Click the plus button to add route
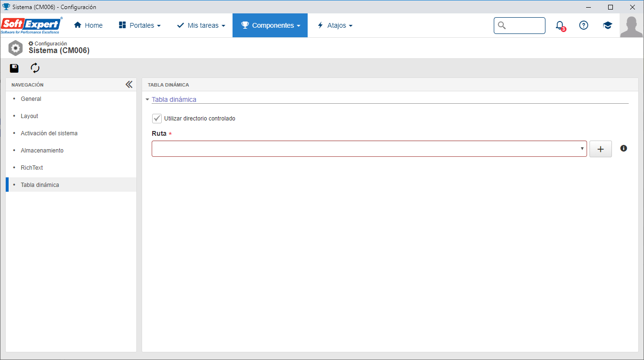 600,149
